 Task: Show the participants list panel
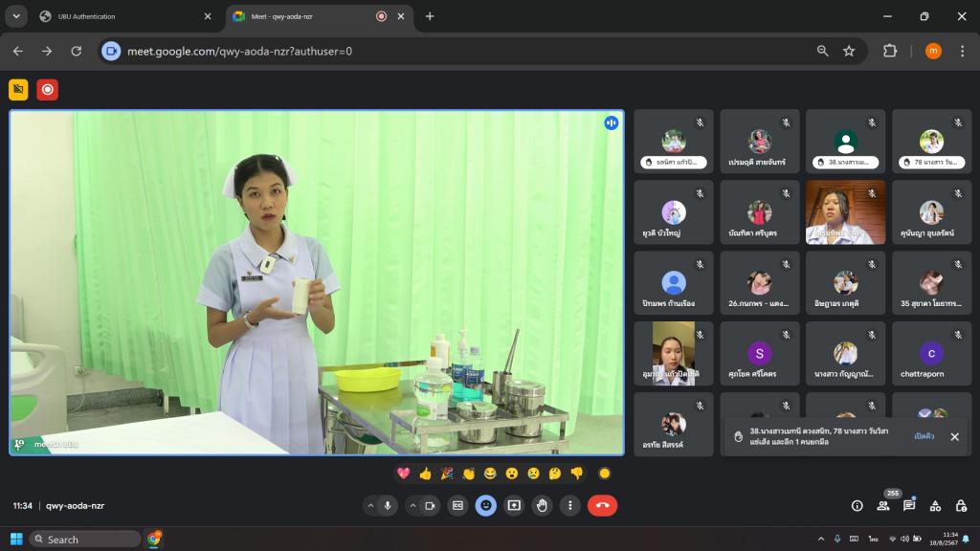tap(882, 505)
